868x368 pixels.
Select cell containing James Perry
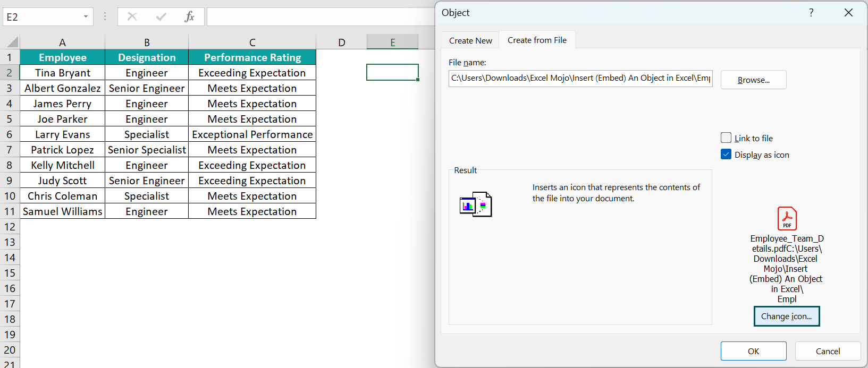(x=62, y=104)
